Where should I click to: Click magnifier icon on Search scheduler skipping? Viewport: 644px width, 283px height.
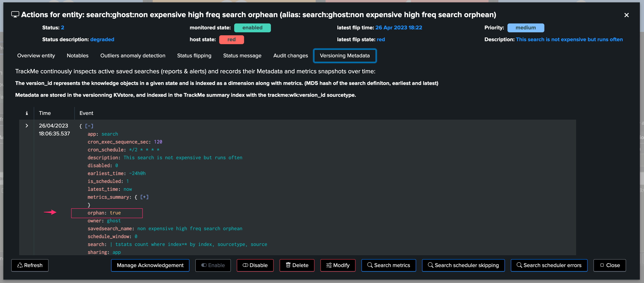click(x=430, y=265)
